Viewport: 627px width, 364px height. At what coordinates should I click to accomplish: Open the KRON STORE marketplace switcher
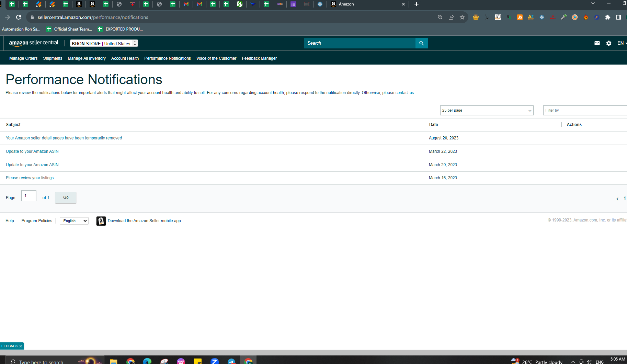[104, 43]
